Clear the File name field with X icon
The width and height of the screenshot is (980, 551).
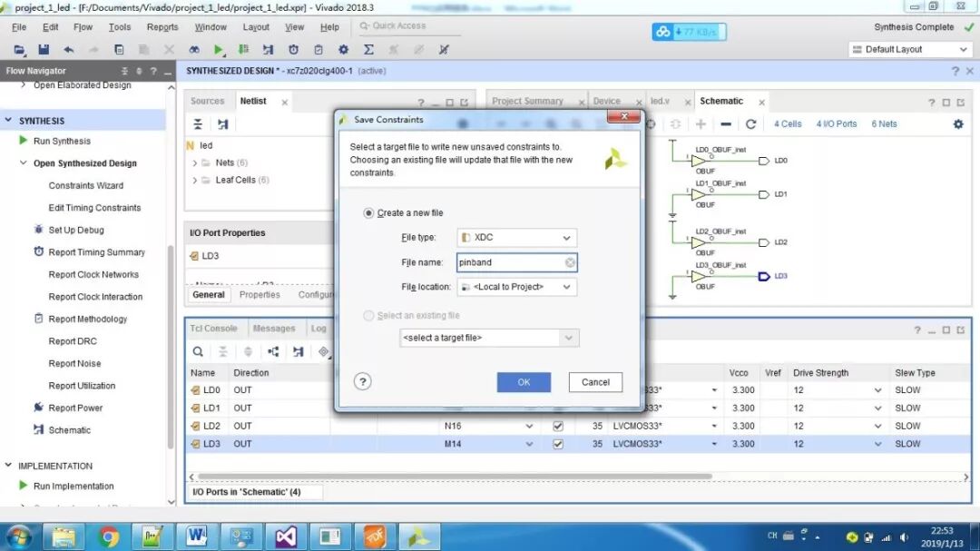tap(570, 262)
